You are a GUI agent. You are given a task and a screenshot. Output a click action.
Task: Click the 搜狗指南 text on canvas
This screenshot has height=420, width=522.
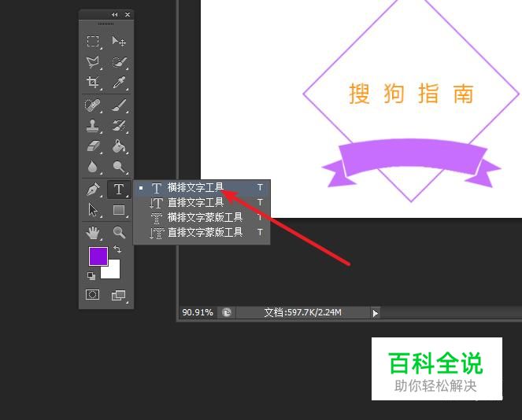click(411, 94)
